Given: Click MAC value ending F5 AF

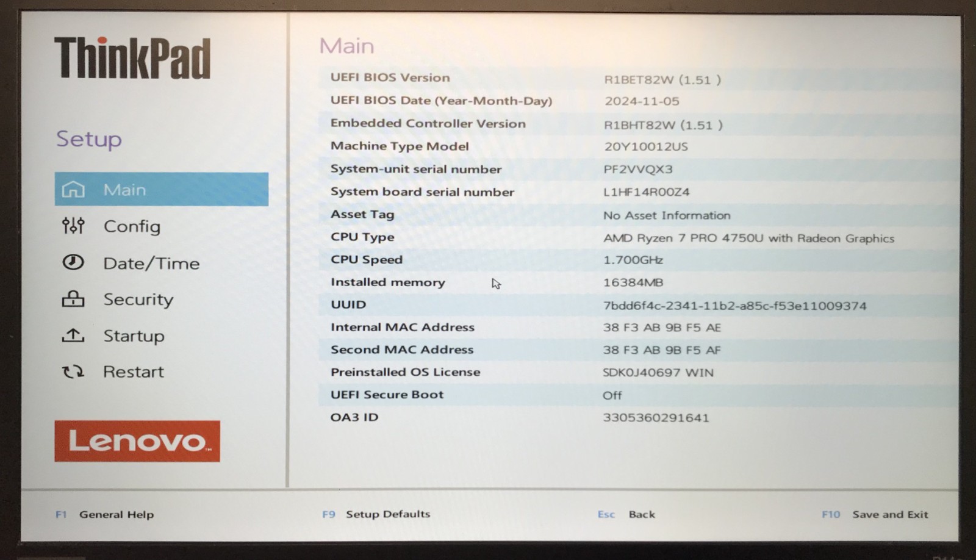Looking at the screenshot, I should (662, 350).
